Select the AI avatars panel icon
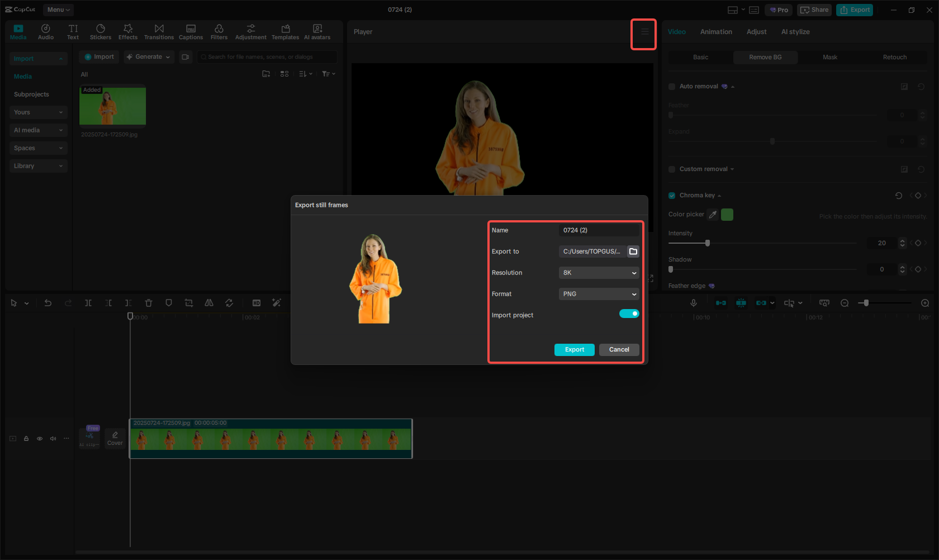This screenshot has width=939, height=560. click(317, 31)
